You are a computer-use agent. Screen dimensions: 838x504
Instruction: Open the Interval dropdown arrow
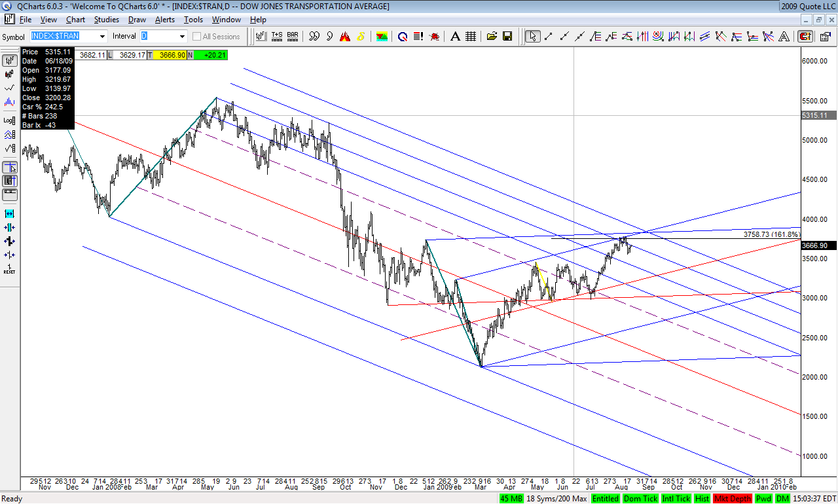(x=182, y=37)
